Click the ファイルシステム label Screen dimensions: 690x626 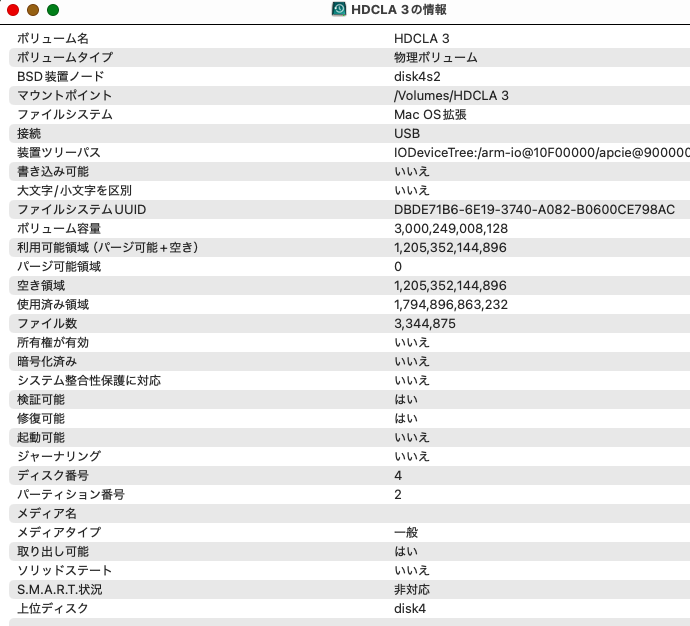(x=65, y=114)
